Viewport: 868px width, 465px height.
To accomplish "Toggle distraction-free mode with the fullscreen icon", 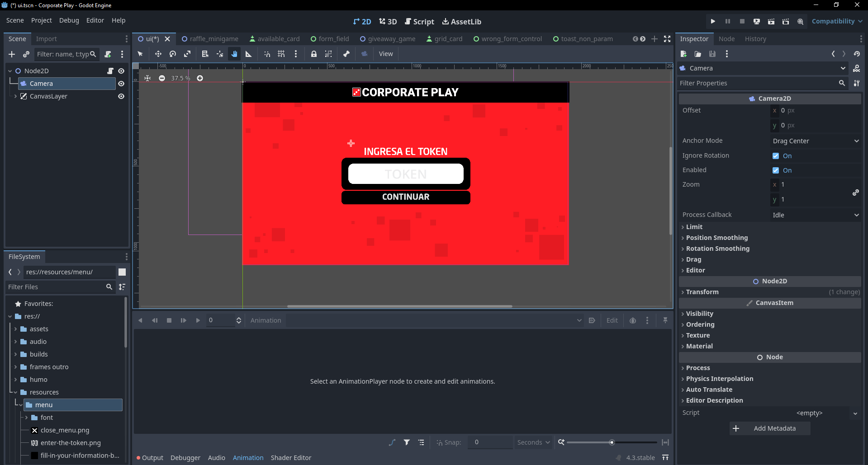I will pyautogui.click(x=667, y=39).
